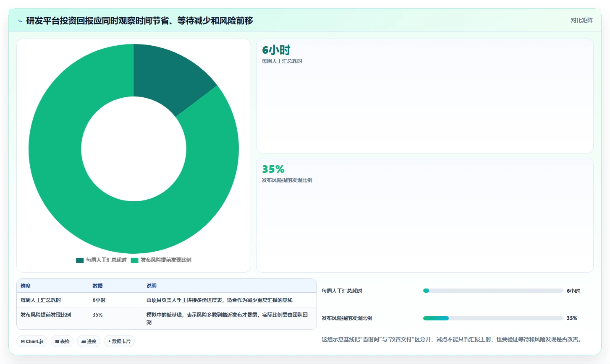Click the title 研发平台投资回报应同时观察
The width and height of the screenshot is (610, 364).
pyautogui.click(x=139, y=21)
